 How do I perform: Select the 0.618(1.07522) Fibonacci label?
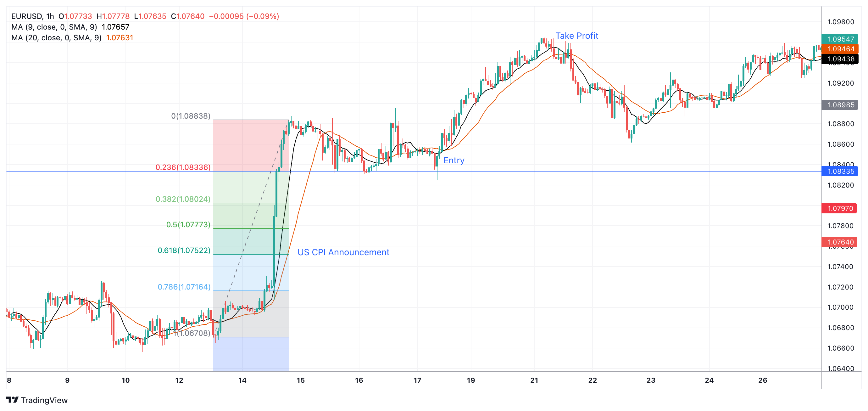click(184, 250)
